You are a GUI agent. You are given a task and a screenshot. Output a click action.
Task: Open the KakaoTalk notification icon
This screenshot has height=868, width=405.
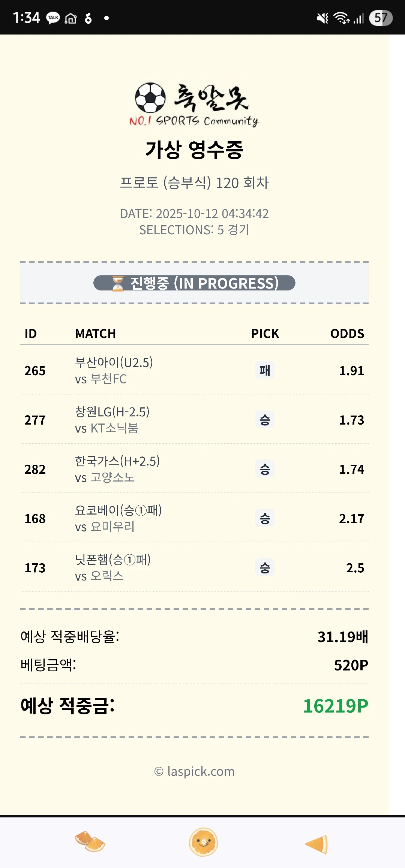(53, 18)
